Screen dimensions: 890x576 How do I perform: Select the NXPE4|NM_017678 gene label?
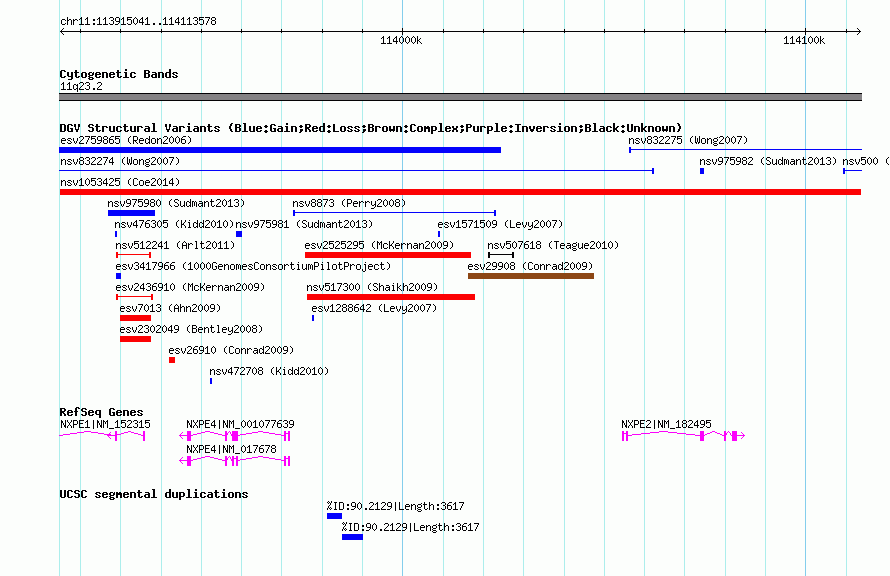[x=231, y=449]
